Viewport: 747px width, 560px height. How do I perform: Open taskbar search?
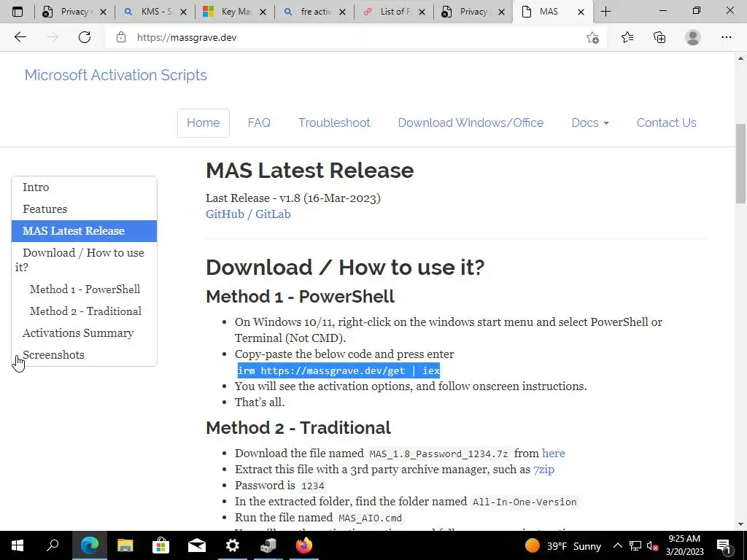(x=53, y=545)
